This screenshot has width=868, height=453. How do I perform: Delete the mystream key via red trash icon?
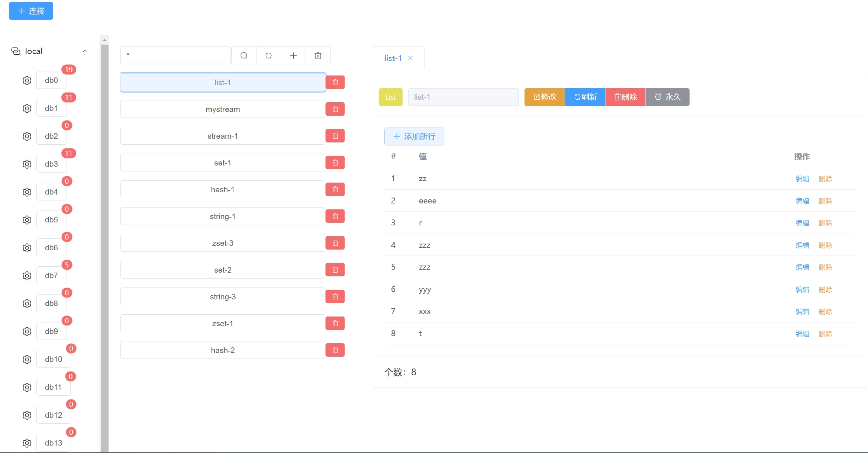pyautogui.click(x=335, y=109)
